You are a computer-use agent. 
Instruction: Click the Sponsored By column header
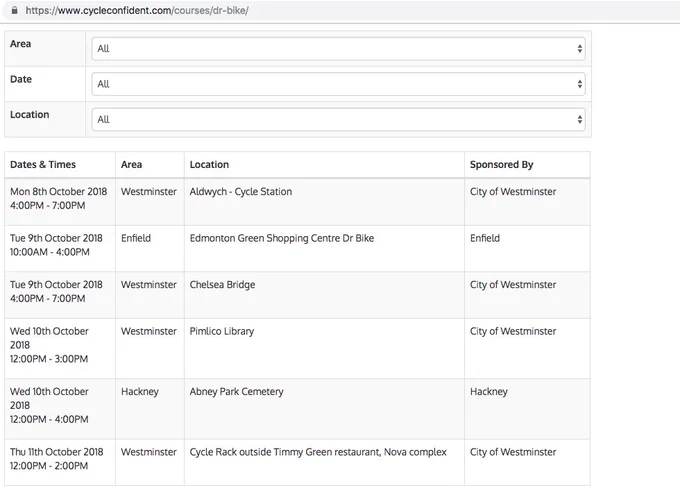click(501, 165)
